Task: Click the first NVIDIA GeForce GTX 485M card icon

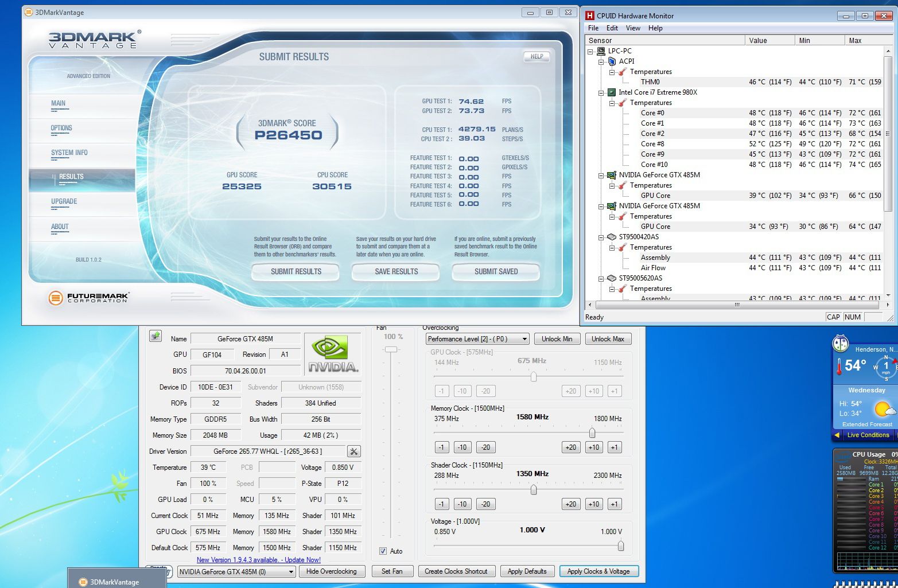Action: tap(612, 175)
